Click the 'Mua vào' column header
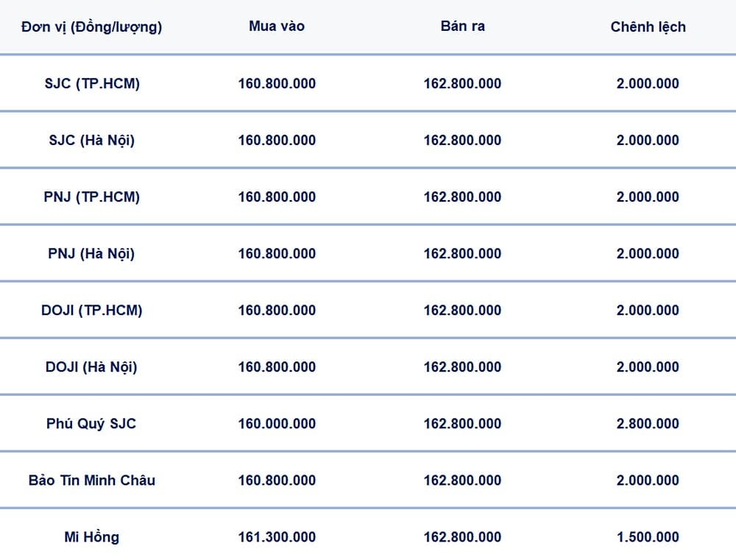The height and width of the screenshot is (560, 736). point(277,26)
